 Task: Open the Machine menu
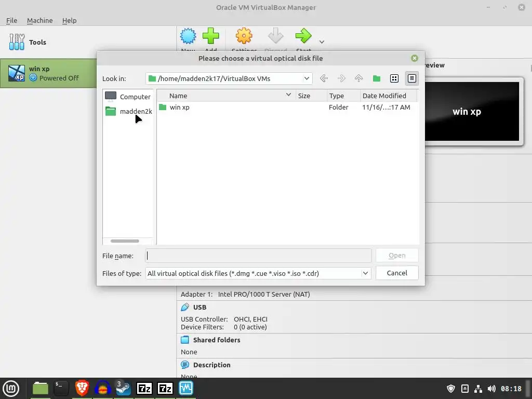(39, 20)
